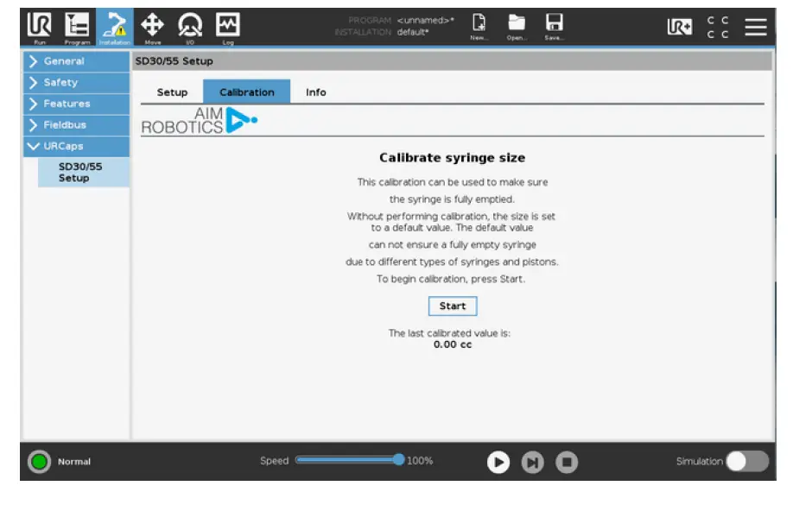Click the 100% speed value
The height and width of the screenshot is (511, 812).
(420, 460)
